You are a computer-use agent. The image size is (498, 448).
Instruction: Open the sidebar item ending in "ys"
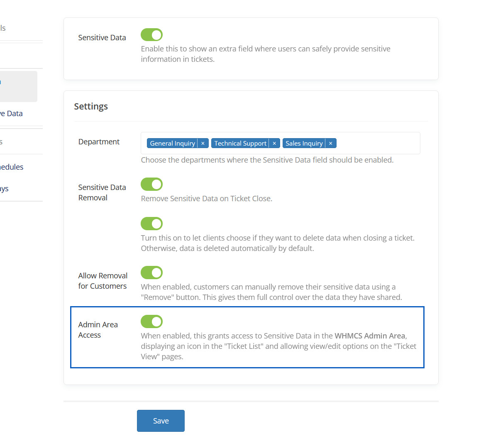pyautogui.click(x=4, y=189)
